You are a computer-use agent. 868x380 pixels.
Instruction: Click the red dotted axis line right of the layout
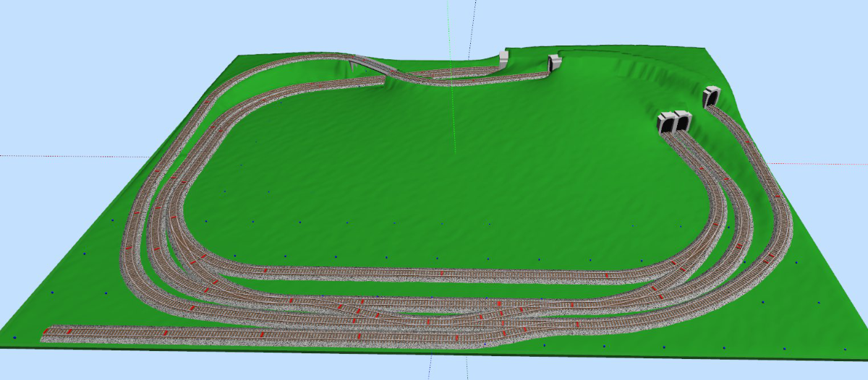[817, 163]
